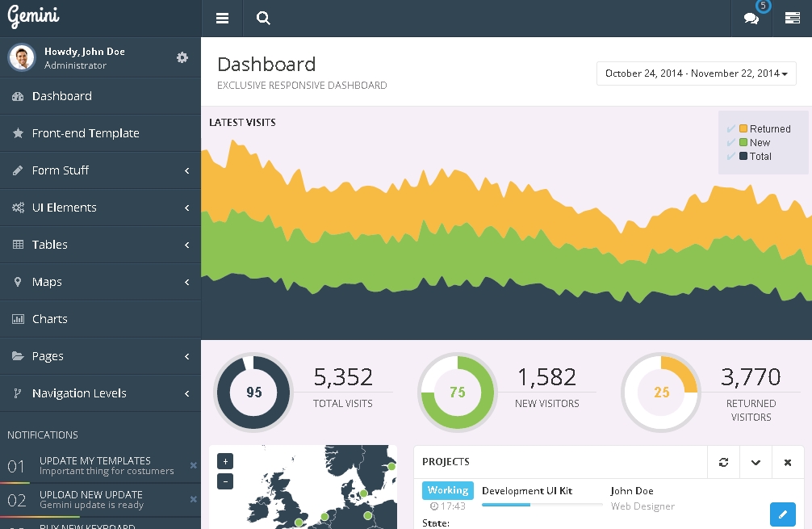The height and width of the screenshot is (529, 812).
Task: Click the settings gear beside John Doe
Action: click(x=182, y=57)
